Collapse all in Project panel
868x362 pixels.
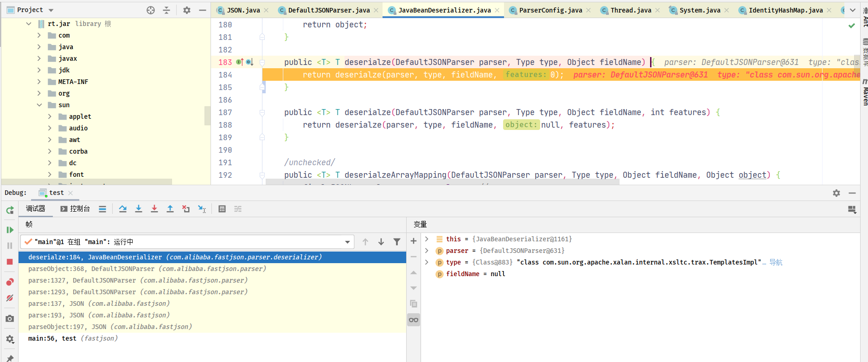pyautogui.click(x=166, y=10)
